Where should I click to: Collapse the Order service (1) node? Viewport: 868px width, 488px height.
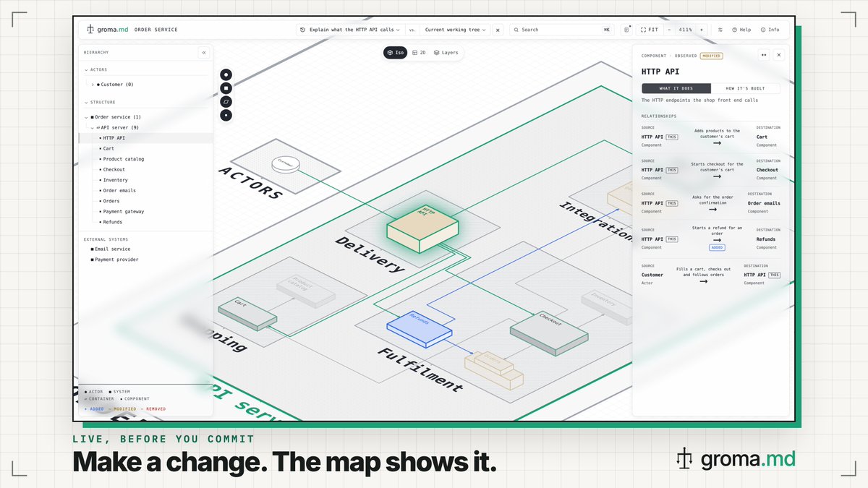(87, 117)
